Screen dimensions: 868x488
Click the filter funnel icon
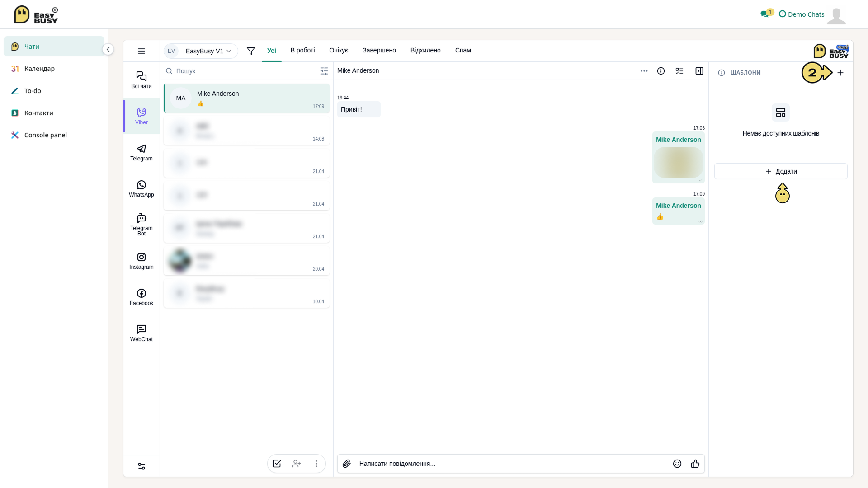251,51
